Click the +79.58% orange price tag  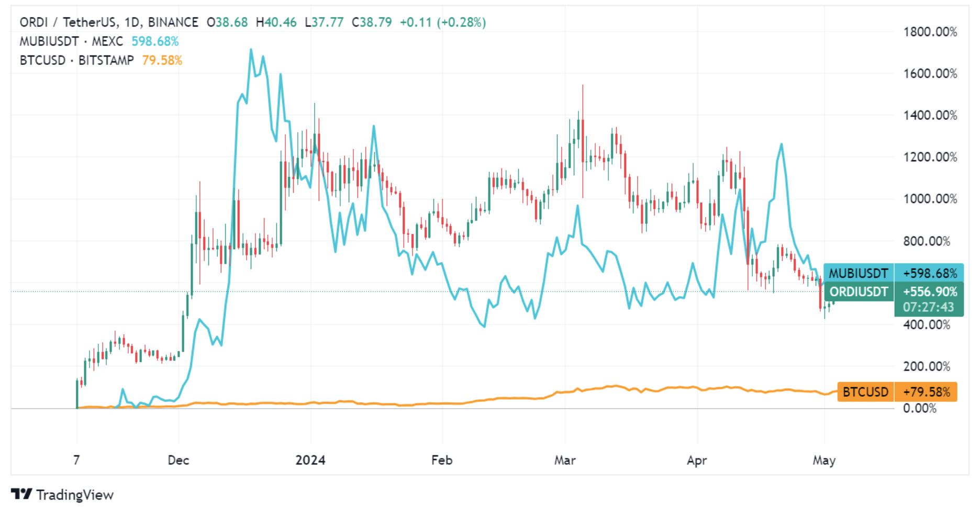point(926,392)
